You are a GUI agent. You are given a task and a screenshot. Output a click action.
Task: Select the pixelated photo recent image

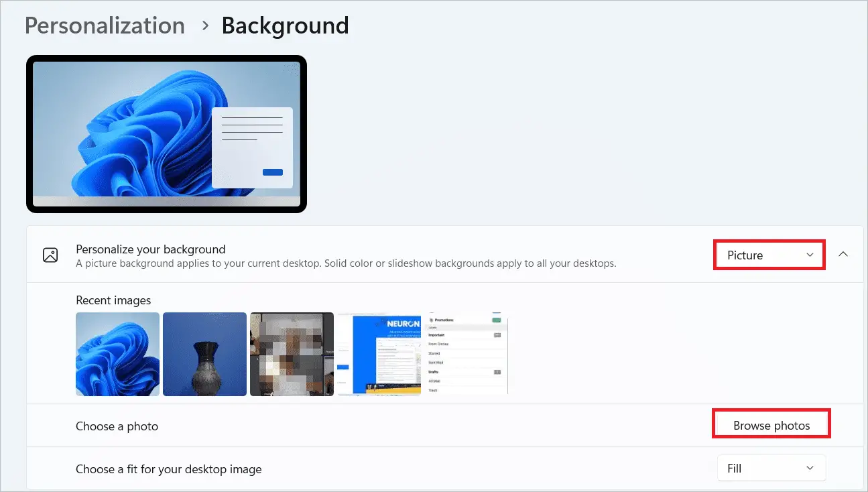tap(292, 354)
